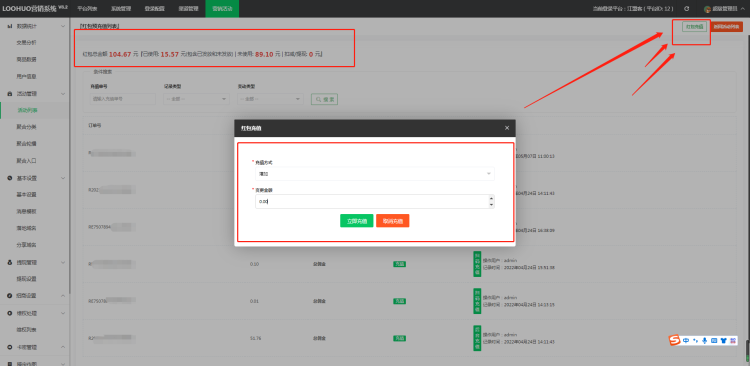The width and height of the screenshot is (750, 366).
Task: Open 交易分析 in the sidebar
Action: point(26,43)
